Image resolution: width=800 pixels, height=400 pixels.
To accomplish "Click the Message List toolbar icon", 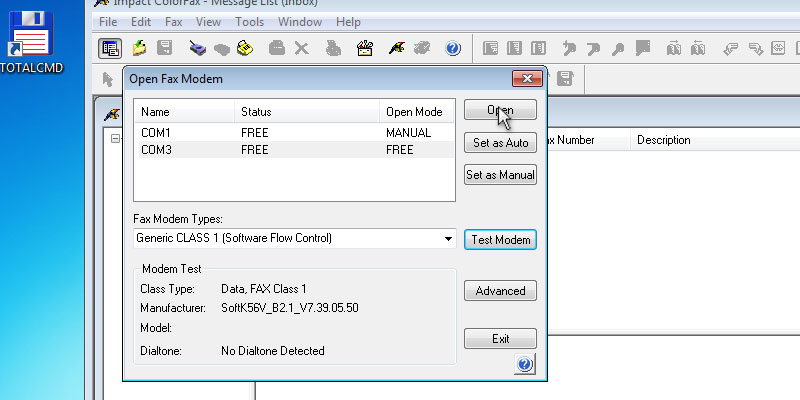I will (x=110, y=47).
